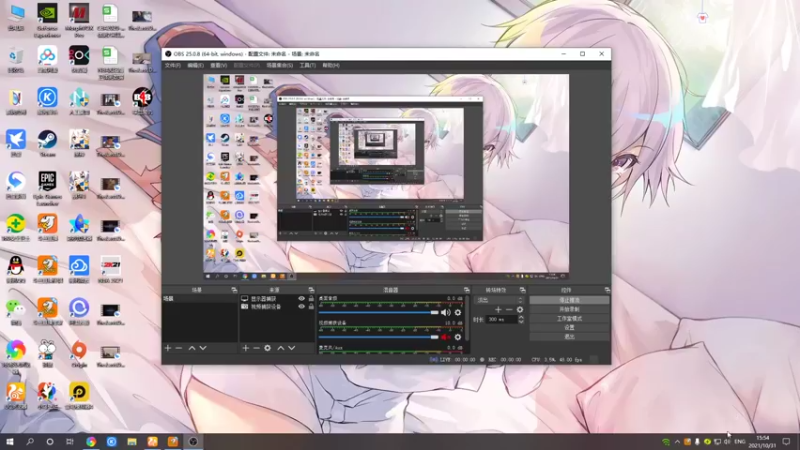The height and width of the screenshot is (450, 800).
Task: Mute desktop audio speaker icon
Action: click(x=445, y=312)
